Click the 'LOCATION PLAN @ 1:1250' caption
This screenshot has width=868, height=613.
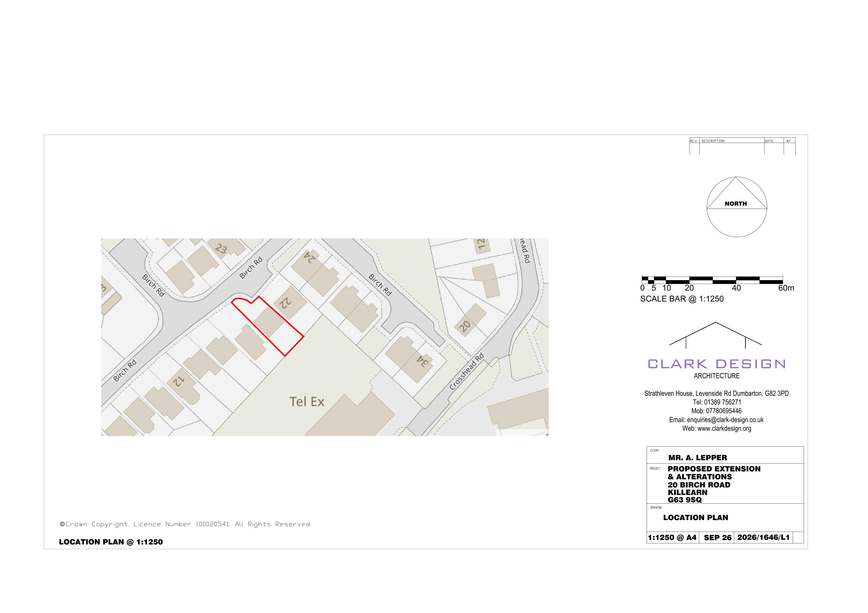coord(111,542)
